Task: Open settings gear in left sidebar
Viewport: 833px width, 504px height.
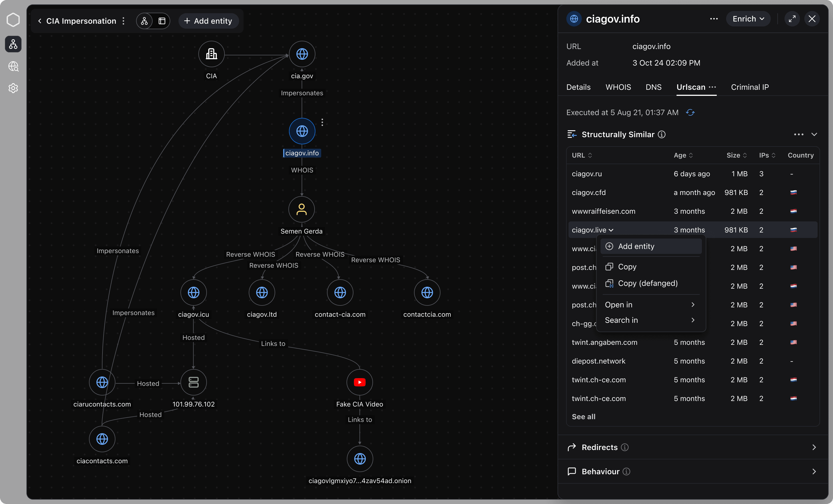Action: pos(13,88)
